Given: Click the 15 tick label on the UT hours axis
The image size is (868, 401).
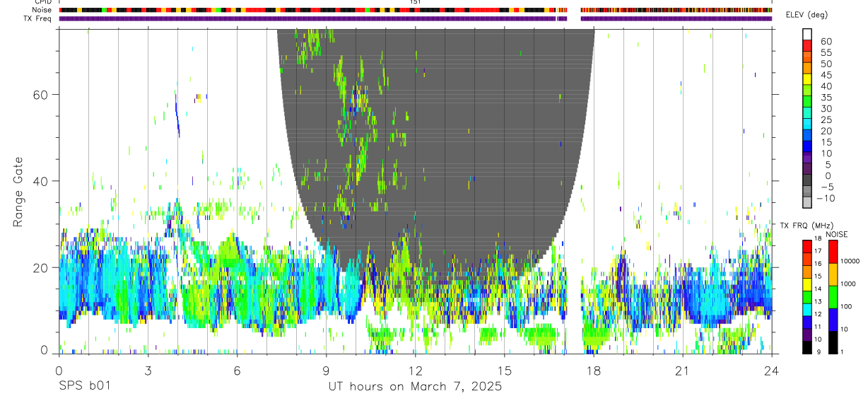Looking at the screenshot, I should coord(504,370).
